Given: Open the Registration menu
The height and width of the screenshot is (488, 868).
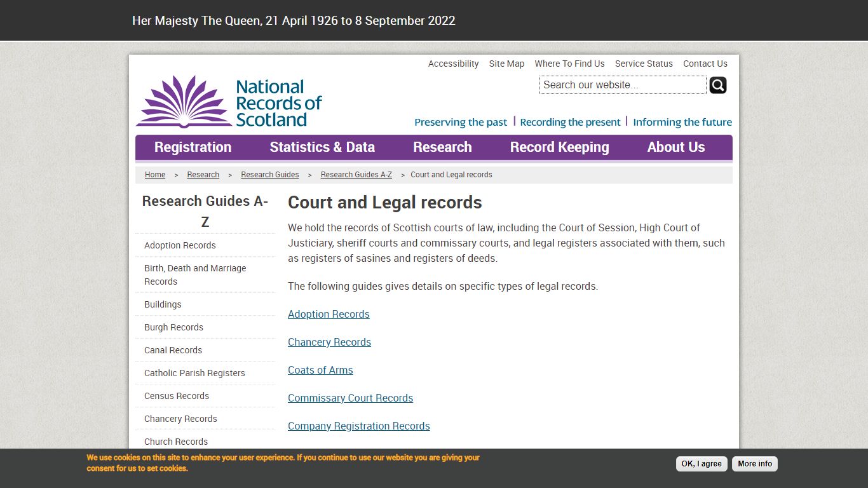Looking at the screenshot, I should (193, 147).
